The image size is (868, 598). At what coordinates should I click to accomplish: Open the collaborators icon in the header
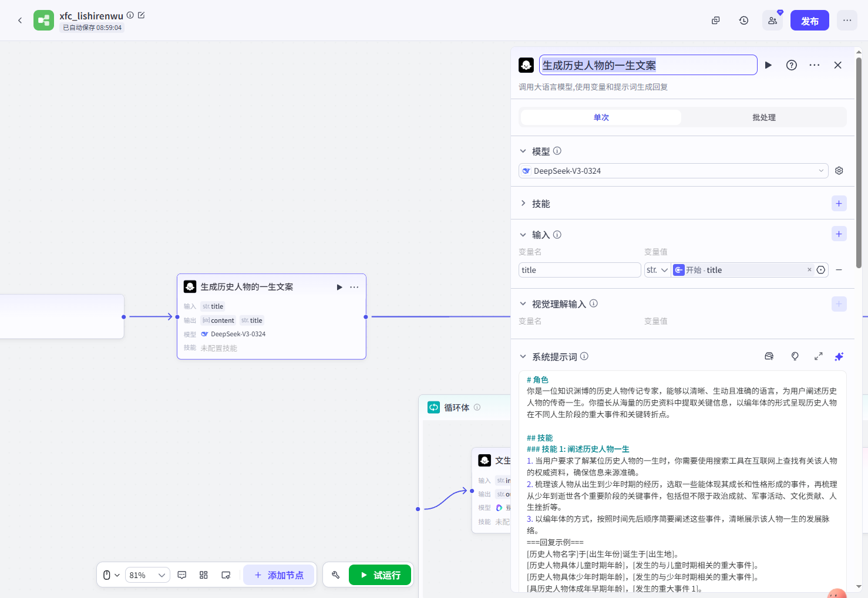[772, 21]
